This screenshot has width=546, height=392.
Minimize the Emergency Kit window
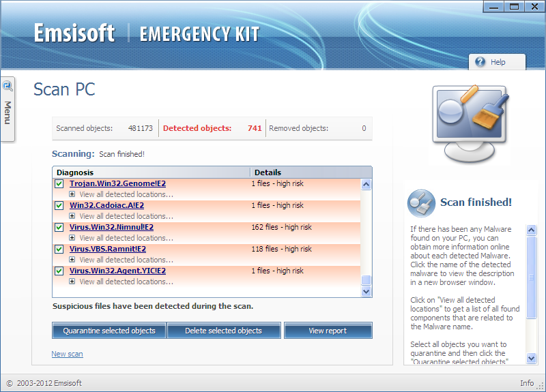pos(493,7)
